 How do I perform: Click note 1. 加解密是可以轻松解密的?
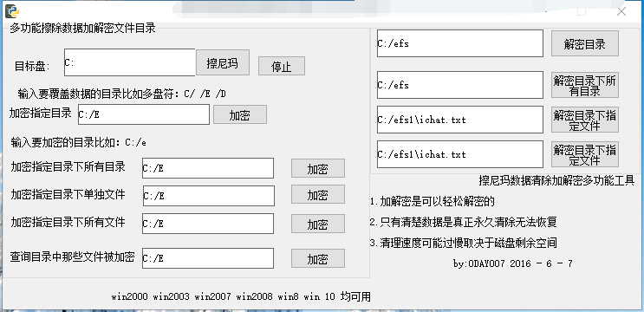point(432,201)
